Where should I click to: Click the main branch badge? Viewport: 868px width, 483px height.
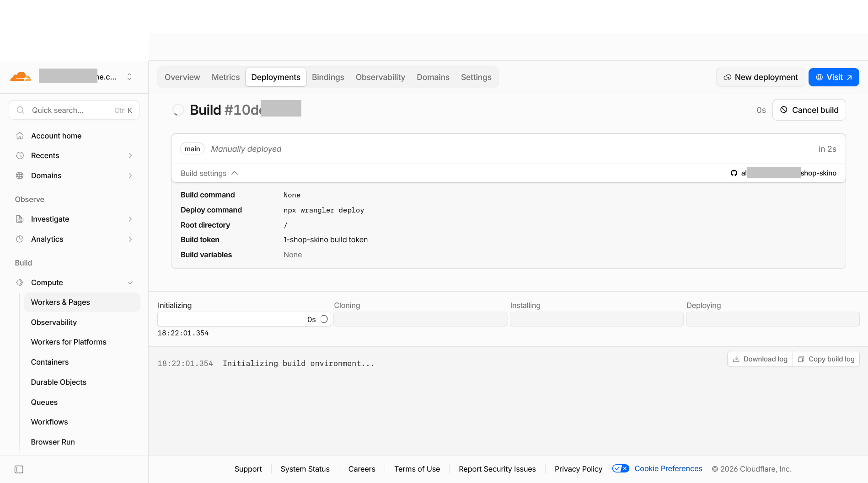[192, 149]
